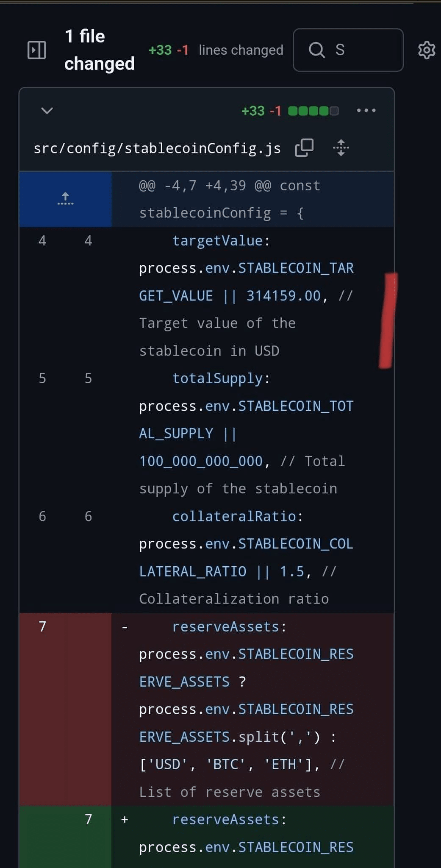Select old line number 4
The image size is (441, 868).
click(42, 241)
